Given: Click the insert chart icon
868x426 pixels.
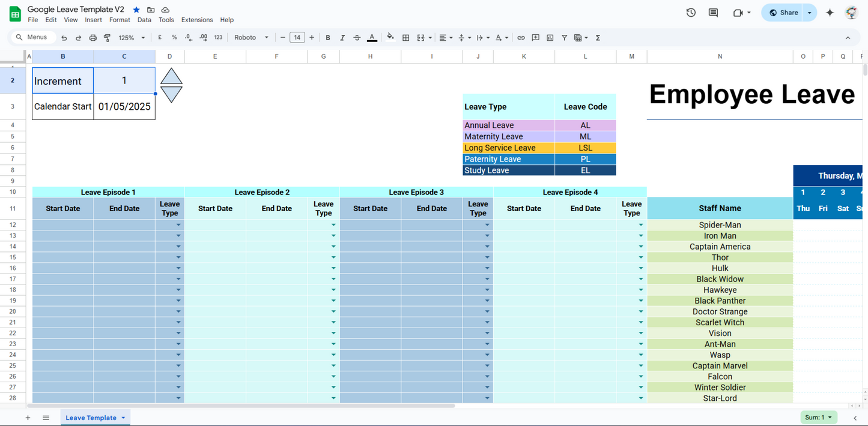Looking at the screenshot, I should pyautogui.click(x=550, y=38).
